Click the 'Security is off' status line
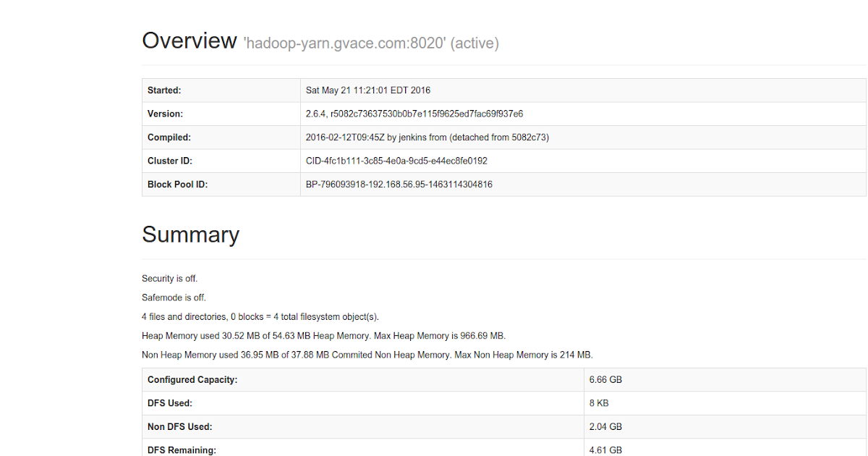 [x=169, y=278]
